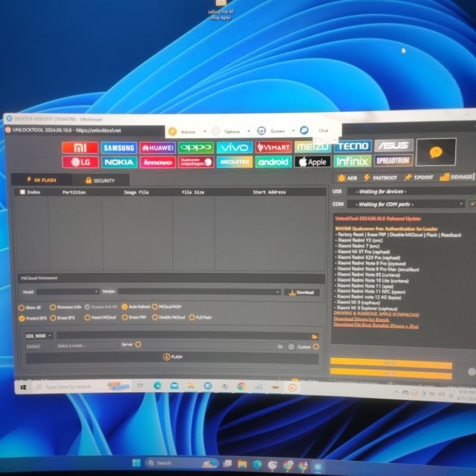This screenshot has width=476, height=476.
Task: Open the Model dropdown in MiCloud Firmware
Action: [68, 292]
